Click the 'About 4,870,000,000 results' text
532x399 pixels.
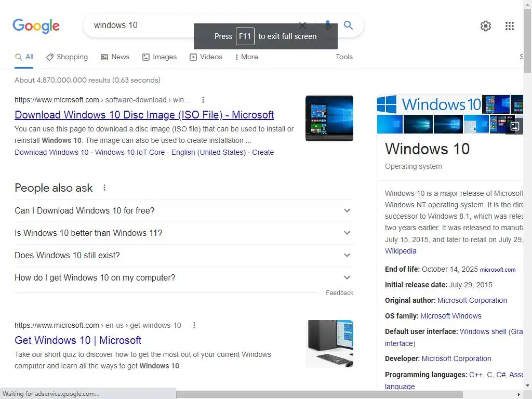[x=87, y=80]
